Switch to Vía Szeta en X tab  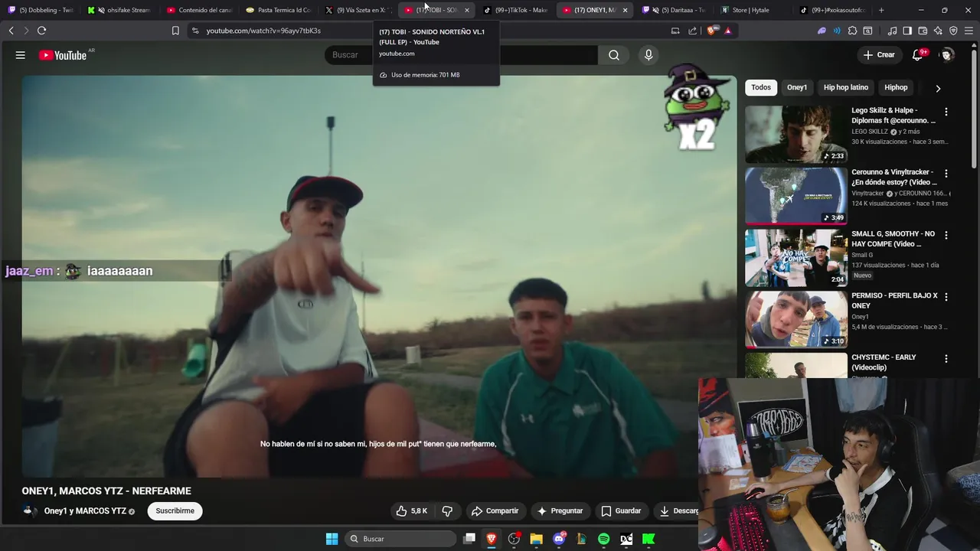pyautogui.click(x=358, y=10)
